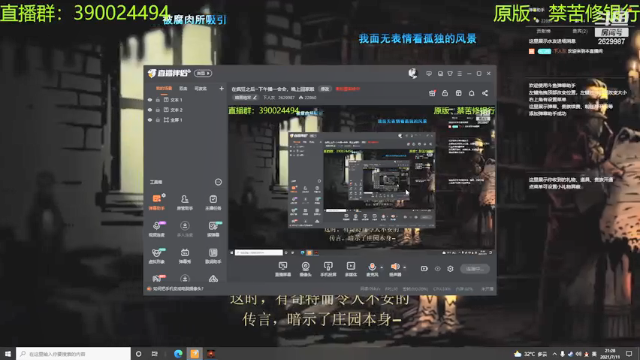
Task: Toggle preview eye icon near settings
Action: (x=438, y=269)
